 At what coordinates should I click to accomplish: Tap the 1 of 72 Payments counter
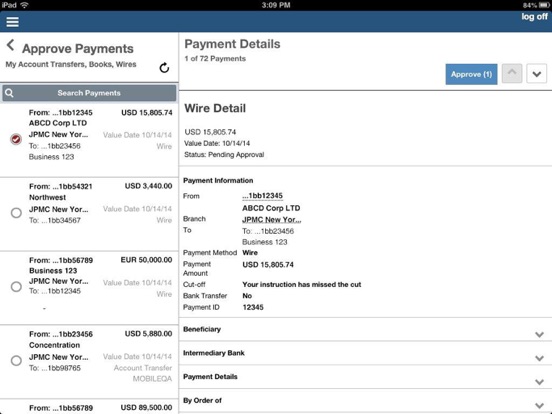[x=215, y=58]
